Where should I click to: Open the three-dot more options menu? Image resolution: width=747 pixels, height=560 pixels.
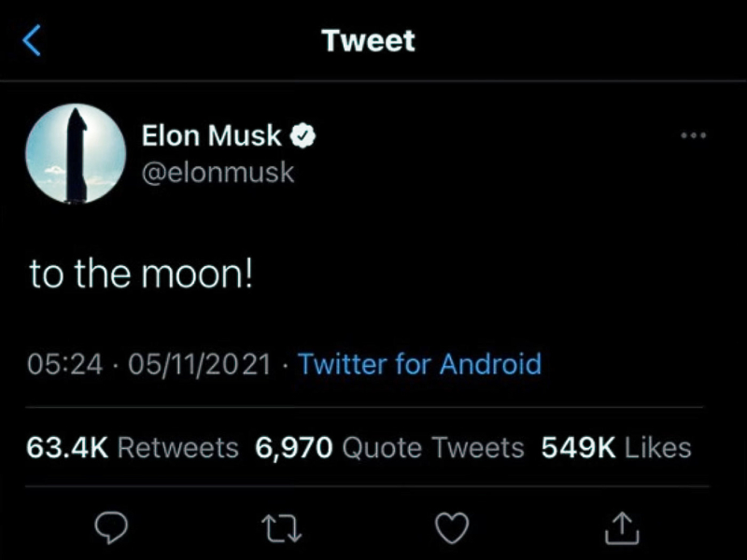693,136
